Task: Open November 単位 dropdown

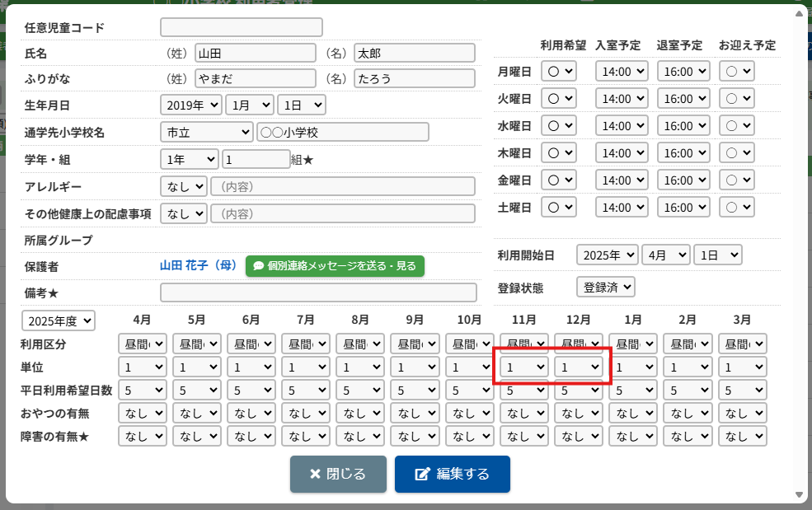Action: 526,367
